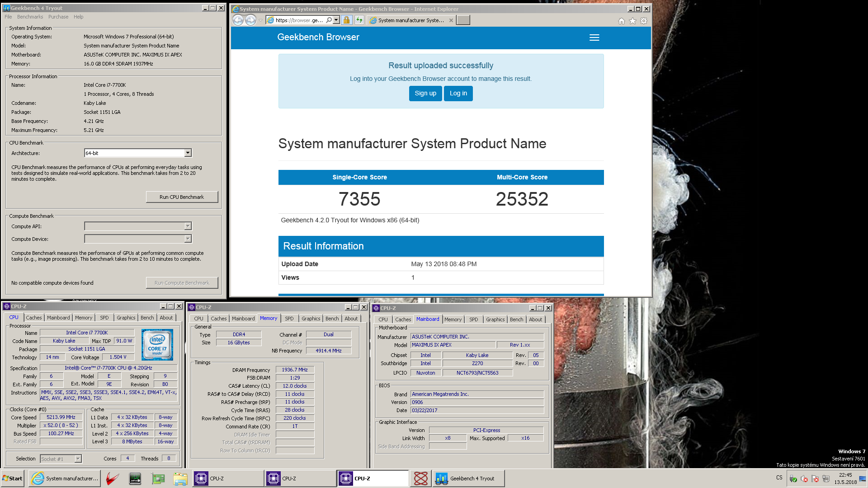Open Memory tab in right CPU-Z window
Screen dimensions: 868x488
tap(453, 319)
